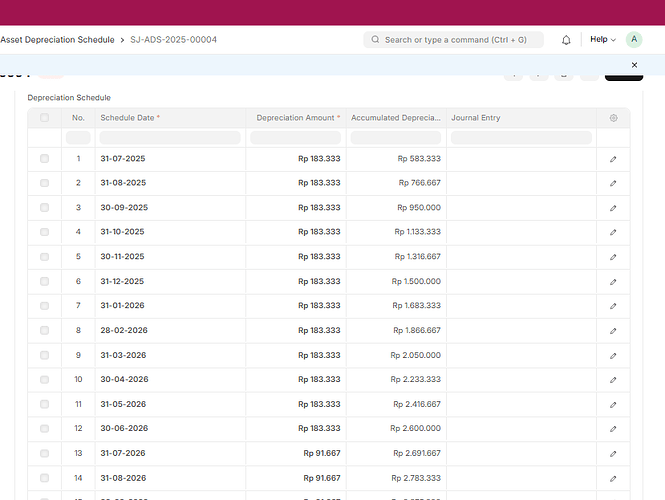
Task: Filter by Journal Entry field
Action: 521,137
